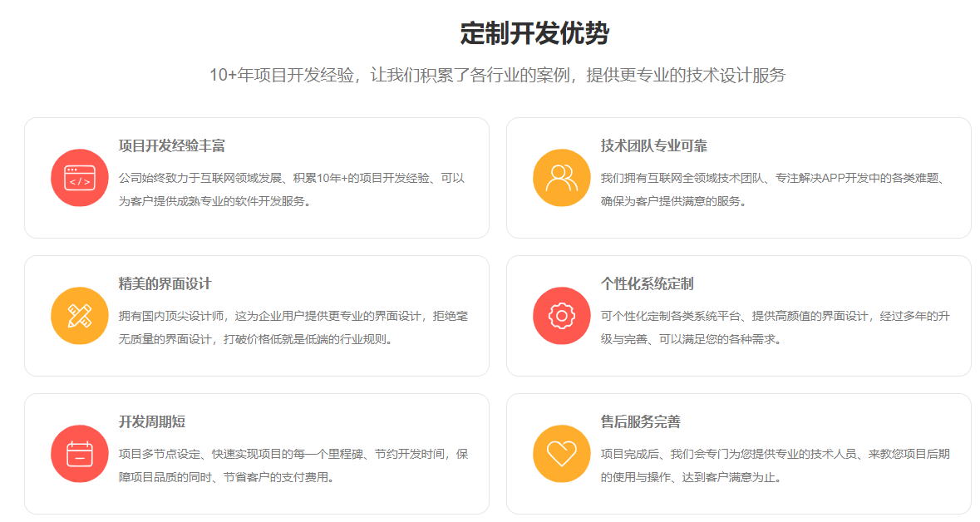Click the red gear settings icon

click(562, 316)
